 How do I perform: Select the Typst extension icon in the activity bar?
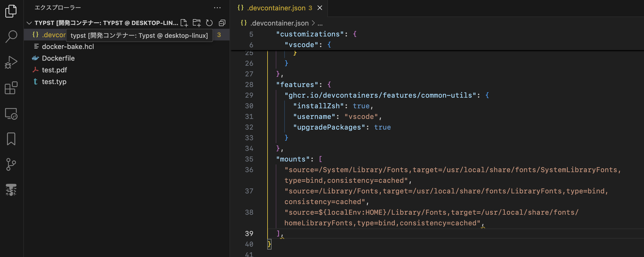pyautogui.click(x=11, y=190)
